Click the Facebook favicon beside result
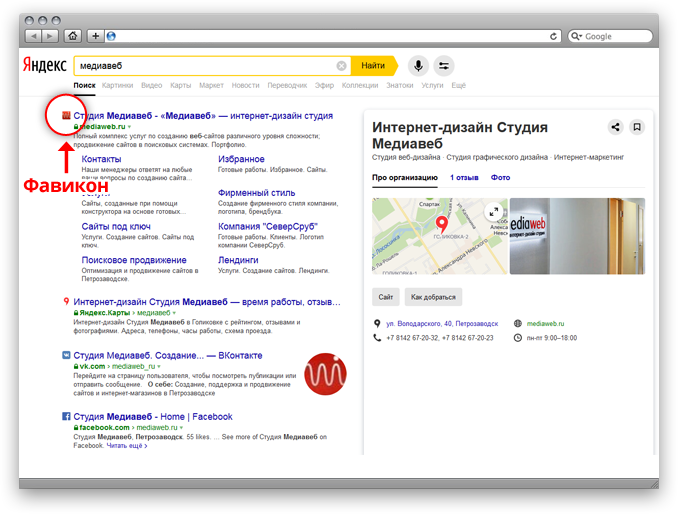678x514 pixels. [x=66, y=416]
